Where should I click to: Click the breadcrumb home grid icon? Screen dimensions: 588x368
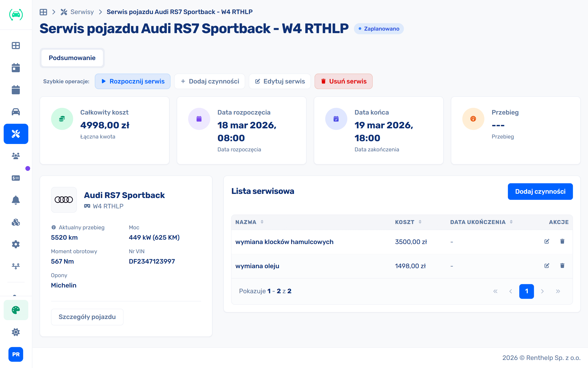point(43,12)
